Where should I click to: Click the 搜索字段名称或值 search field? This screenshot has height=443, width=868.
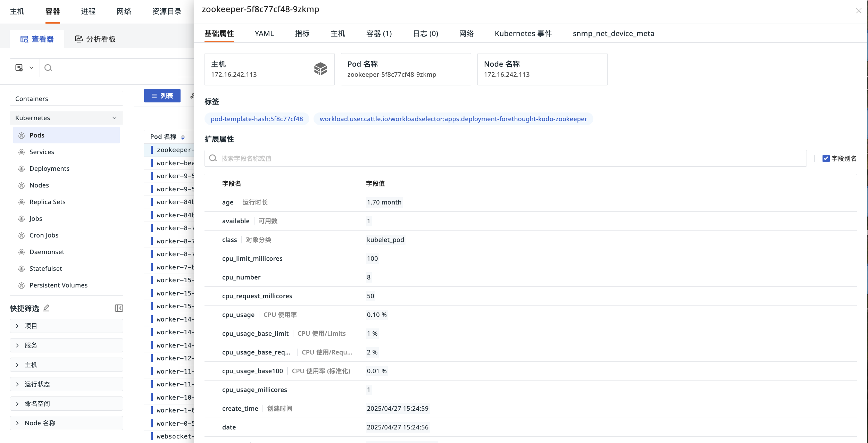(506, 158)
